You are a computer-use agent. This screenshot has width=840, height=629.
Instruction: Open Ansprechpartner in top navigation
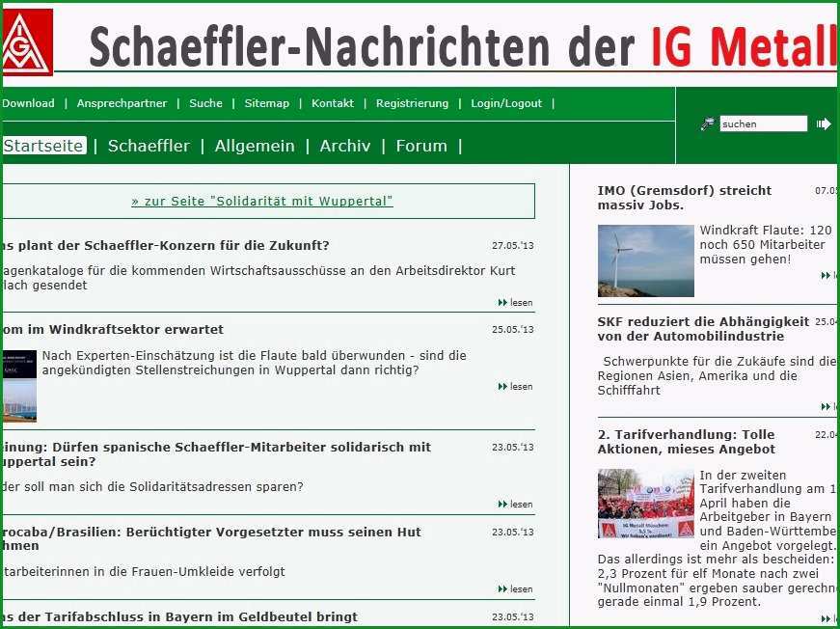tap(122, 103)
